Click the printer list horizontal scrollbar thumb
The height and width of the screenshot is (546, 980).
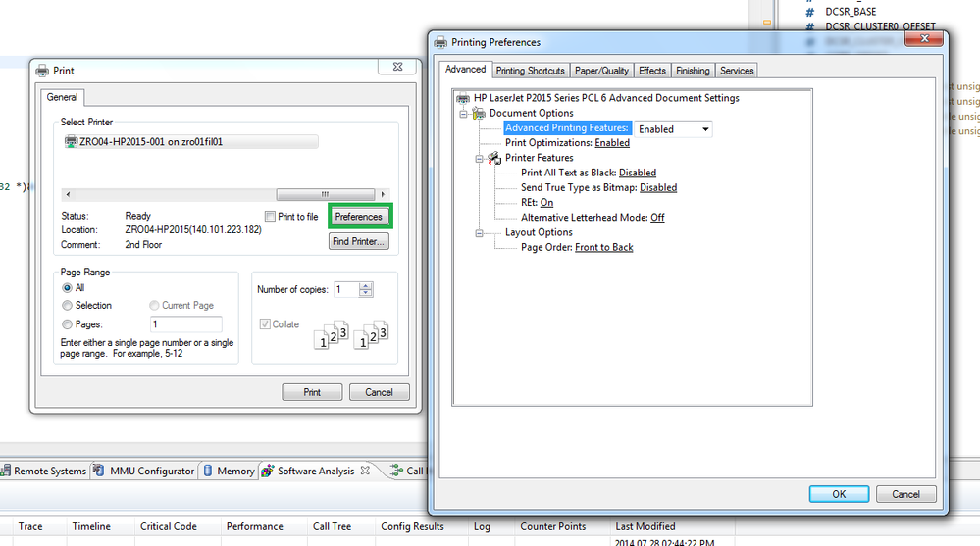point(325,194)
